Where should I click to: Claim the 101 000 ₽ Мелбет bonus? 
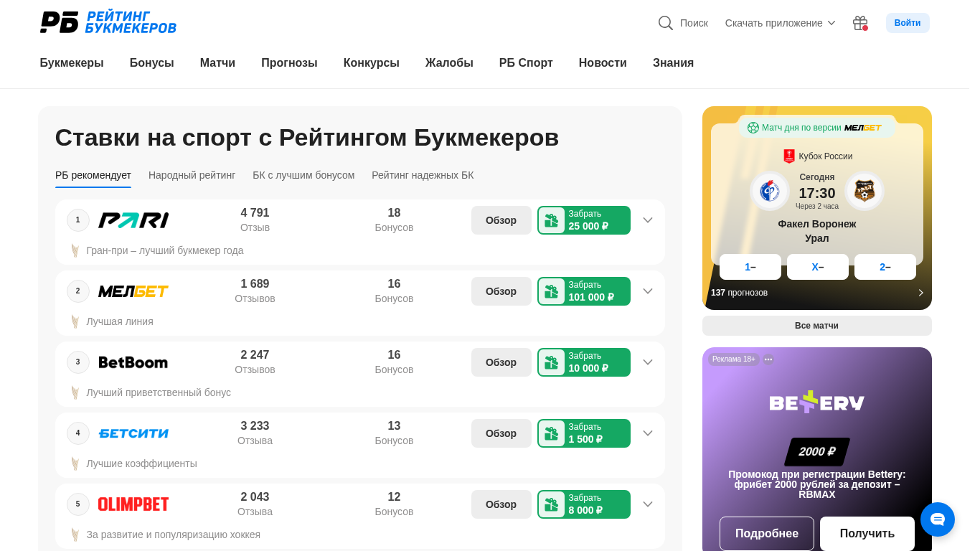[584, 291]
